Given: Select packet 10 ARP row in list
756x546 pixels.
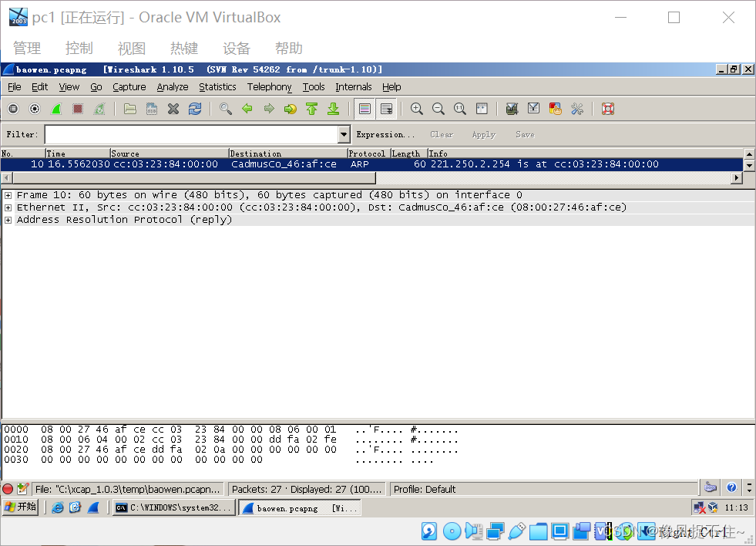Looking at the screenshot, I should point(371,164).
